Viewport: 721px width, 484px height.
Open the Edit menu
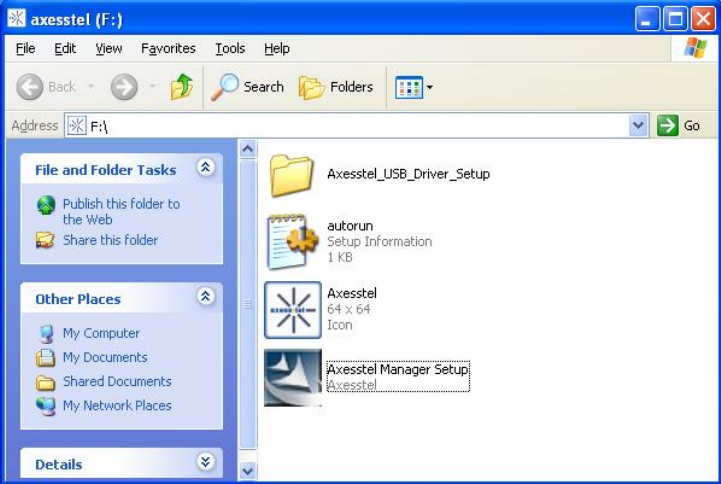(x=65, y=48)
